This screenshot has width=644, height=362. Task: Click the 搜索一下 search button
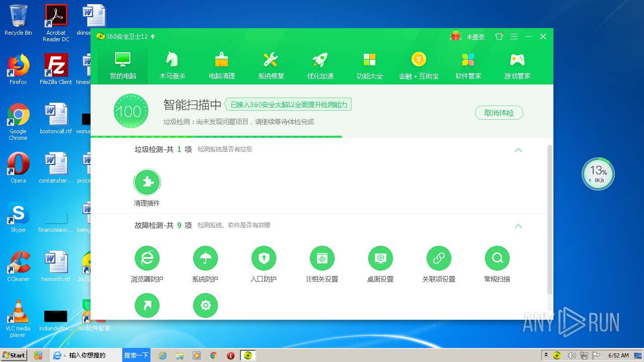(x=136, y=355)
